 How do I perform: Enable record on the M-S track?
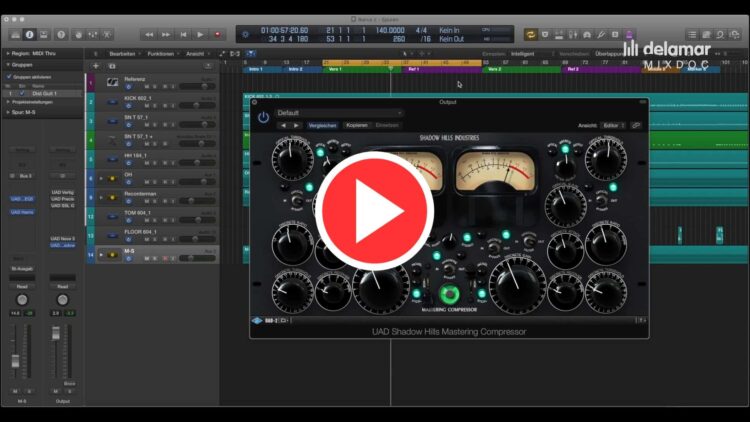pos(165,258)
